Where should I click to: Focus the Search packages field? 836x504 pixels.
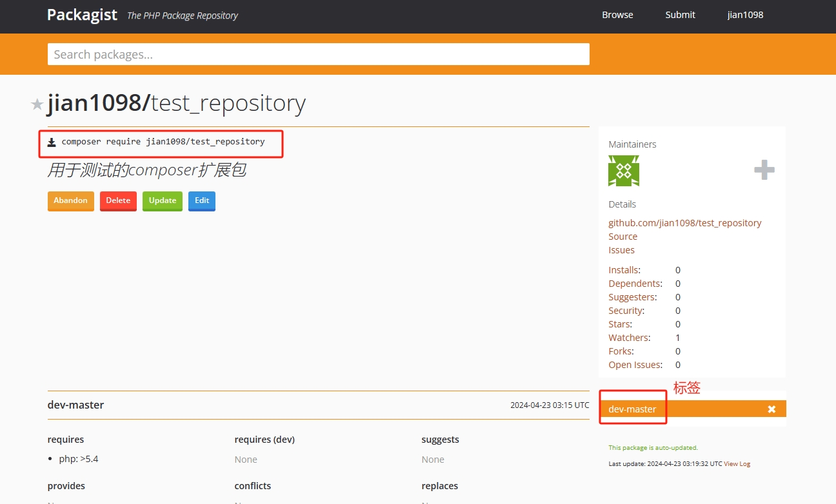pyautogui.click(x=319, y=54)
